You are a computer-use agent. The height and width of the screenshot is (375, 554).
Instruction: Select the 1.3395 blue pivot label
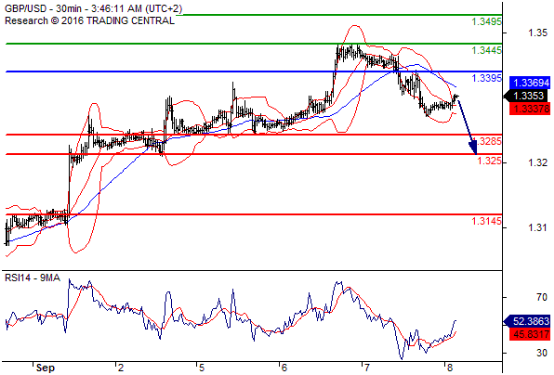[x=487, y=78]
